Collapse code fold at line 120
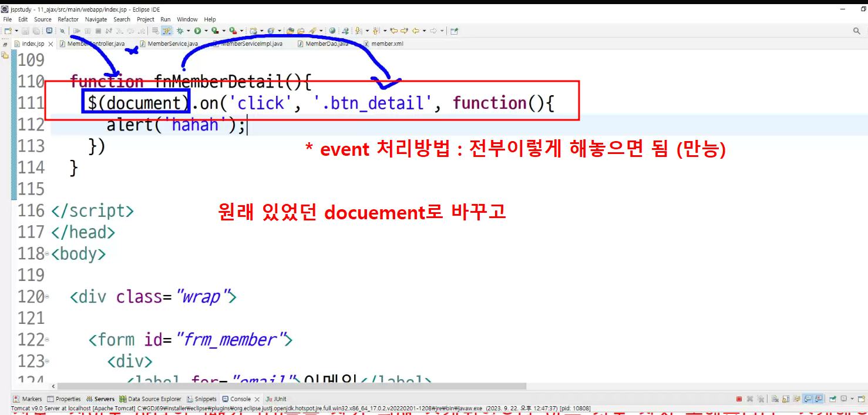The image size is (868, 415). pos(47,297)
